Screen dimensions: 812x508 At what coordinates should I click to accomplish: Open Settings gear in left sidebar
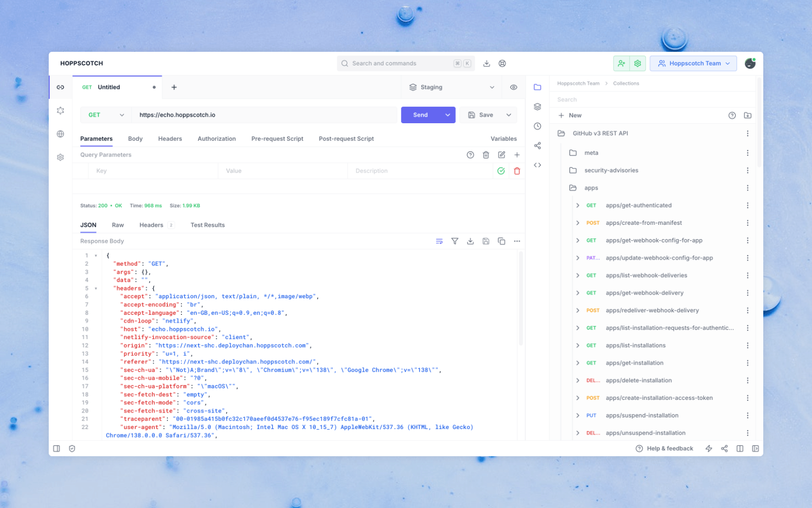(60, 157)
